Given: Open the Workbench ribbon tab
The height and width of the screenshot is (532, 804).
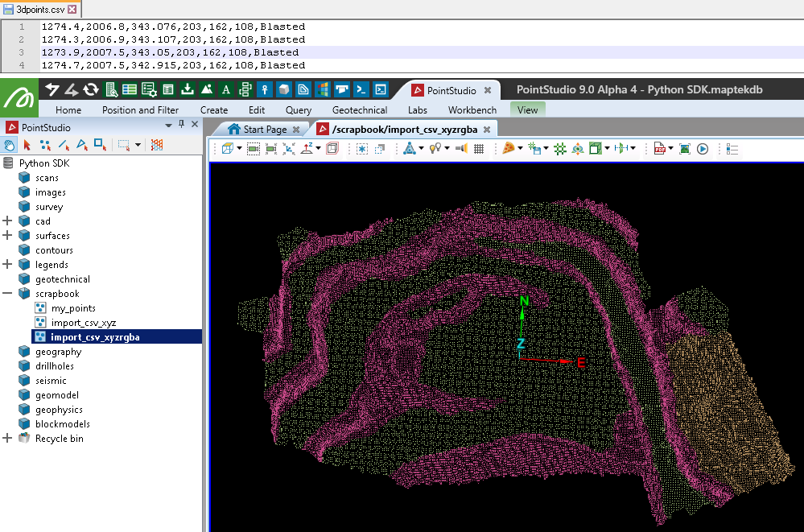Looking at the screenshot, I should [x=472, y=109].
